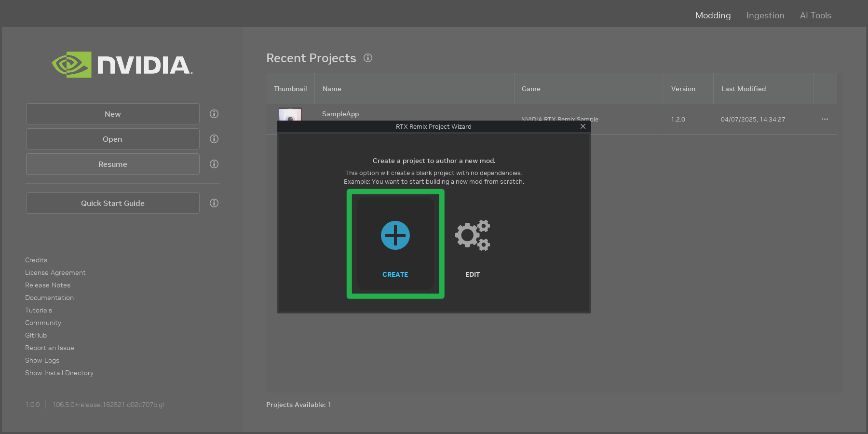
Task: Click the info icon beside Open button
Action: (x=214, y=139)
